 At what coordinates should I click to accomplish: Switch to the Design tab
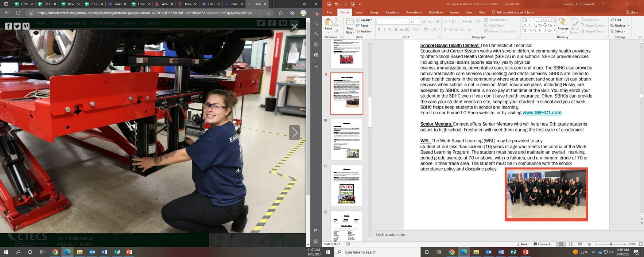(374, 12)
